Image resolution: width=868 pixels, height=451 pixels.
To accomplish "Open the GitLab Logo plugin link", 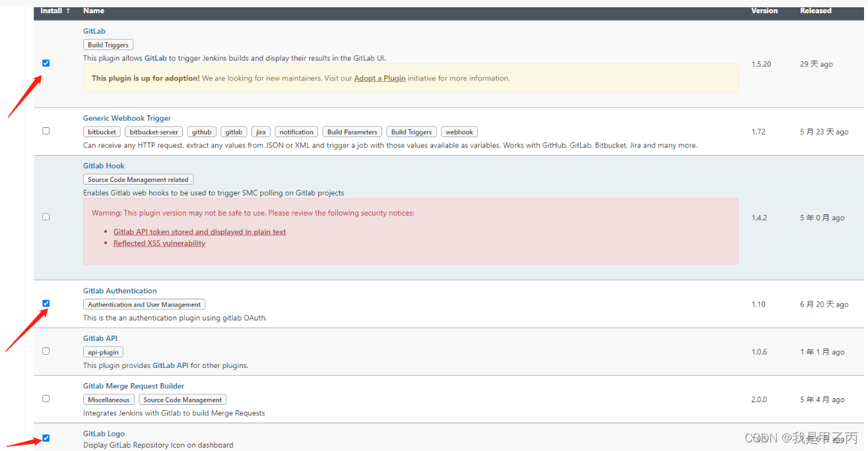I will pos(104,433).
